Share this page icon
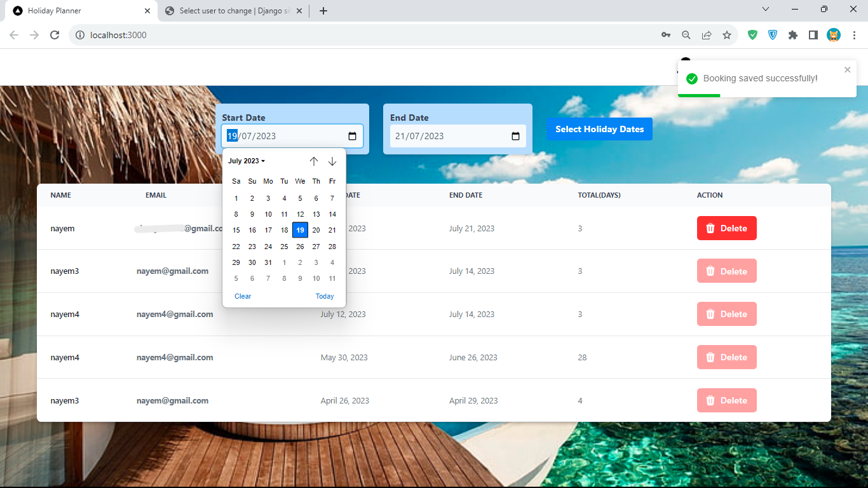This screenshot has width=868, height=488. (707, 35)
